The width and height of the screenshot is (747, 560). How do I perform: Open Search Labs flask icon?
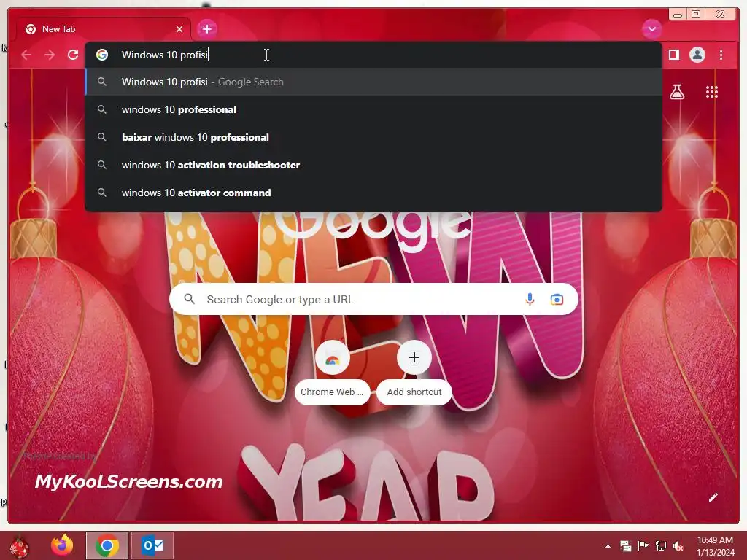coord(677,92)
